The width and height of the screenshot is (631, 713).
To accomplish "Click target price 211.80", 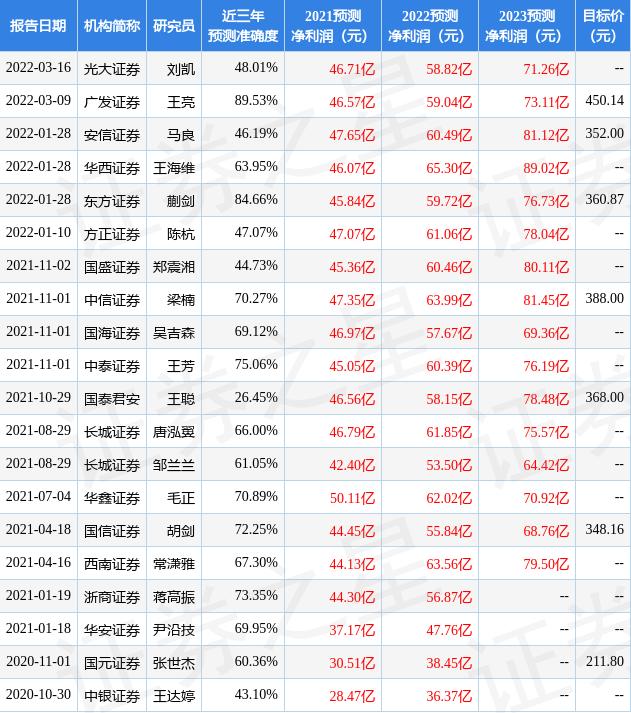I will [x=605, y=662].
